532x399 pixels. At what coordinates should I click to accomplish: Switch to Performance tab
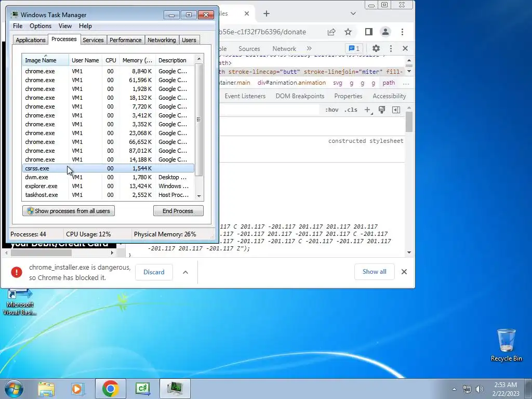point(125,40)
